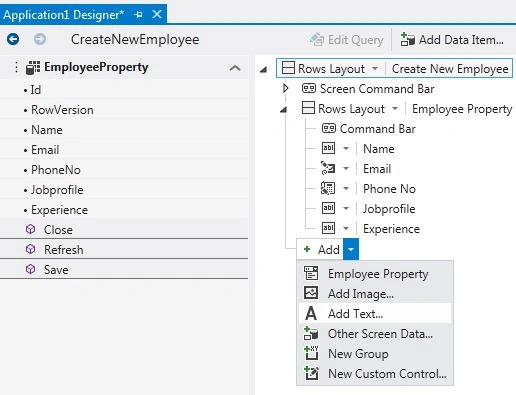
Task: Click the New Group icon
Action: click(x=311, y=353)
